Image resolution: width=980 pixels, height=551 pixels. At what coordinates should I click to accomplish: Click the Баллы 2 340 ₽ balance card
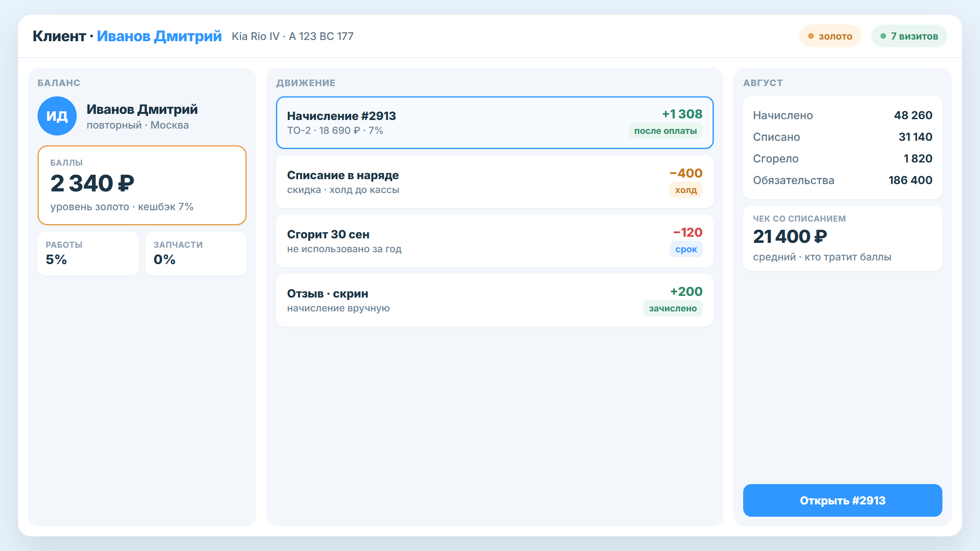coord(142,185)
